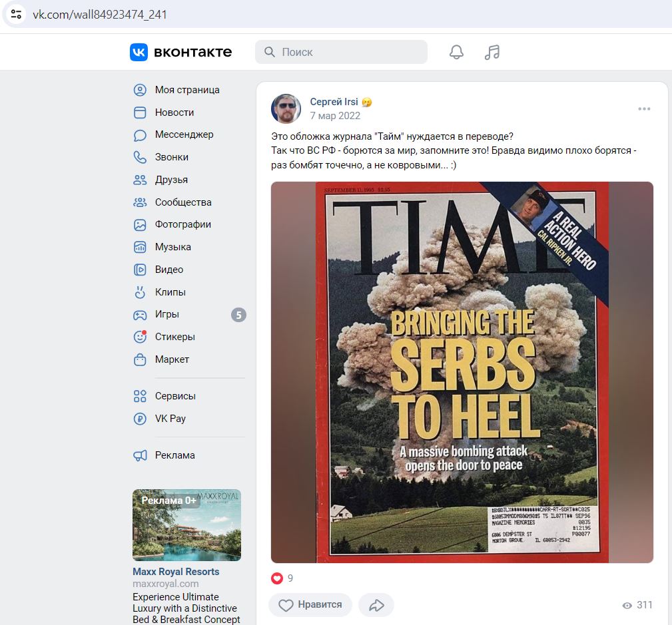The image size is (672, 625).
Task: Click the browser address bar URL
Action: coord(100,15)
